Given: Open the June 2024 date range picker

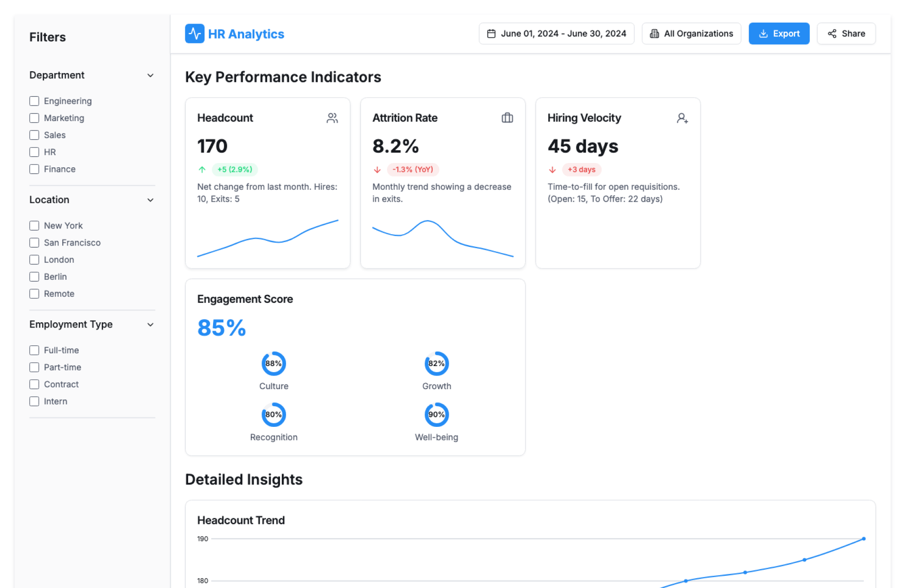Looking at the screenshot, I should coord(556,33).
